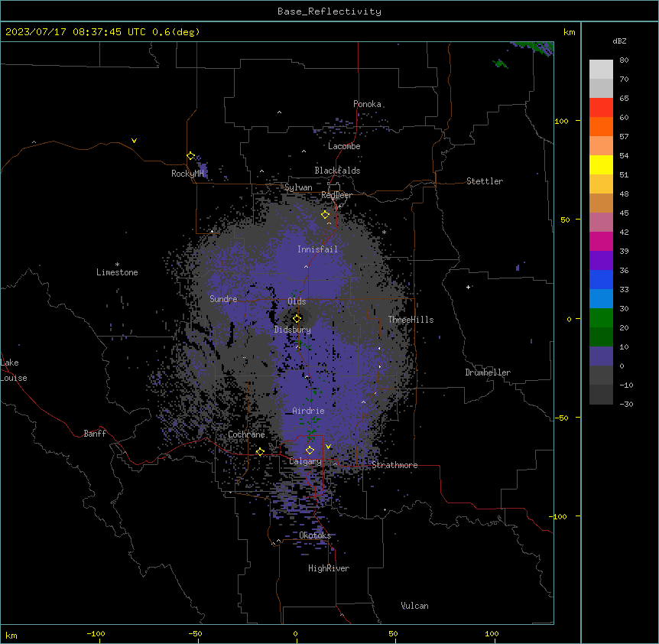Click the yellow diamond marker near RockyMH
The image size is (659, 644).
pyautogui.click(x=191, y=156)
